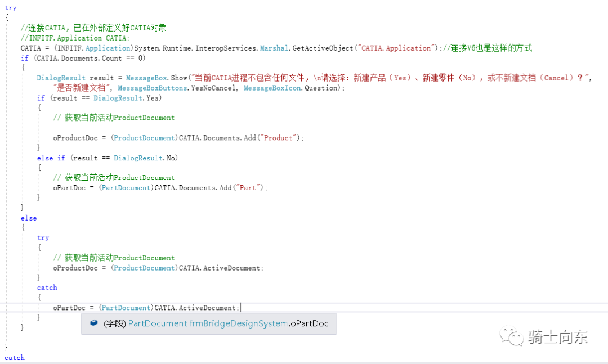Viewport: 608px width, 364px height.
Task: Click the PartDocument type in the tooltip
Action: (158, 323)
